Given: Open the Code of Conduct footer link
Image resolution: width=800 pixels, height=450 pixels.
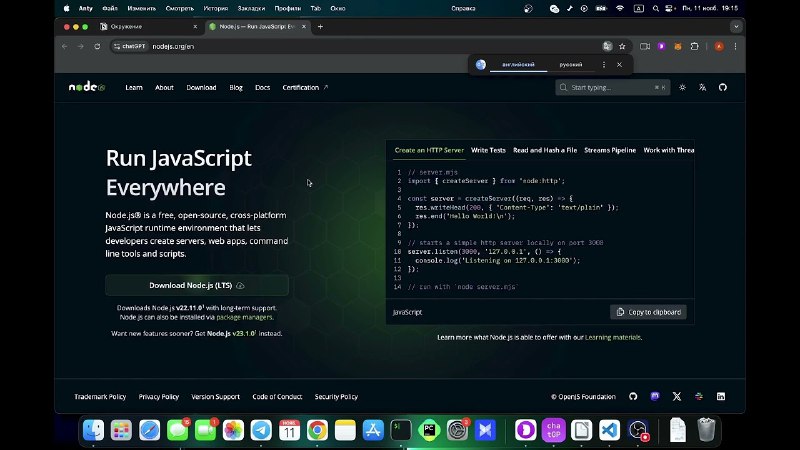Looking at the screenshot, I should point(277,396).
